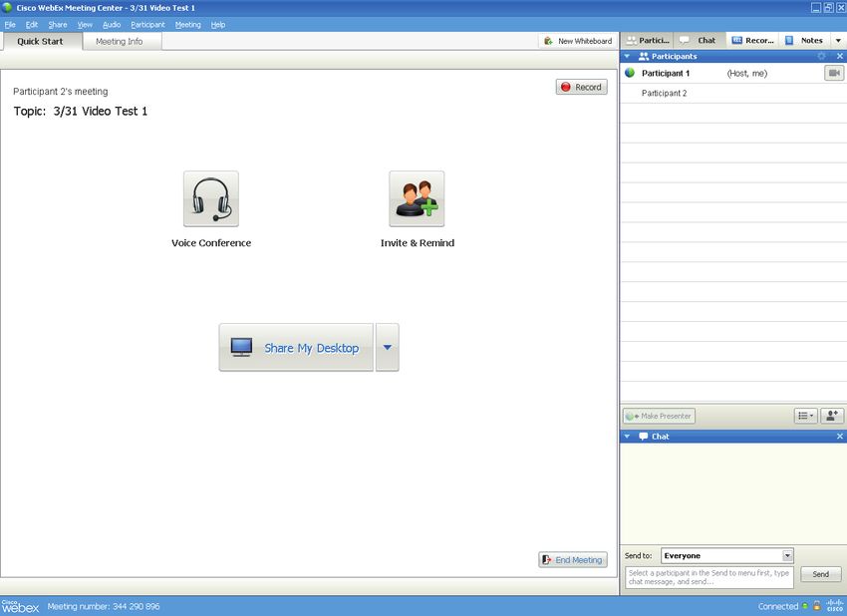
Task: Open Invite & Remind people icon
Action: click(417, 198)
